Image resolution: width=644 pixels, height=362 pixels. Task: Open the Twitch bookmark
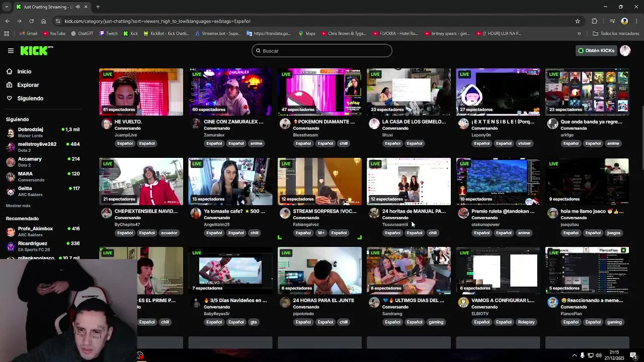tap(109, 34)
